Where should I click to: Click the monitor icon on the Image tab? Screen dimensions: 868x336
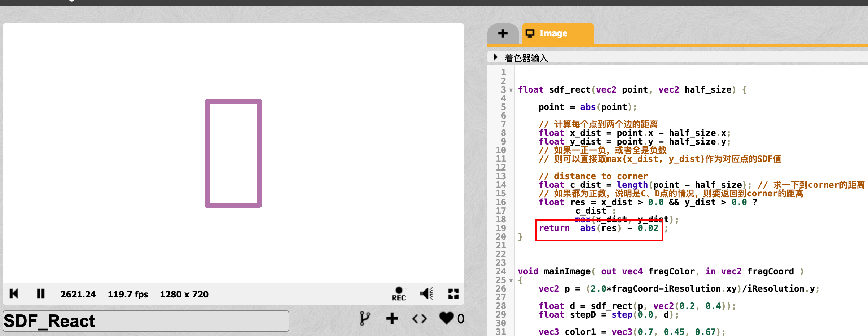click(530, 33)
